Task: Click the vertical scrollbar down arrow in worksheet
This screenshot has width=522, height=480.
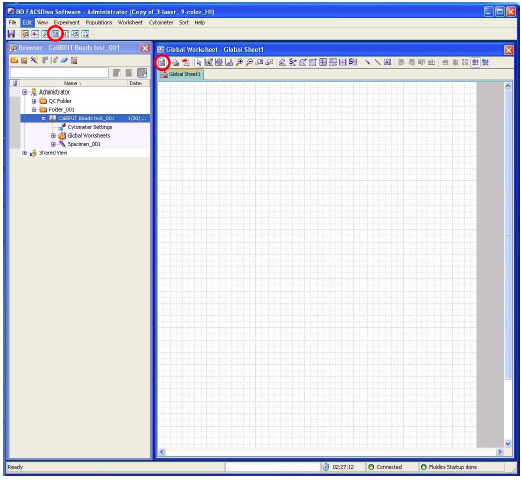Action: point(508,444)
